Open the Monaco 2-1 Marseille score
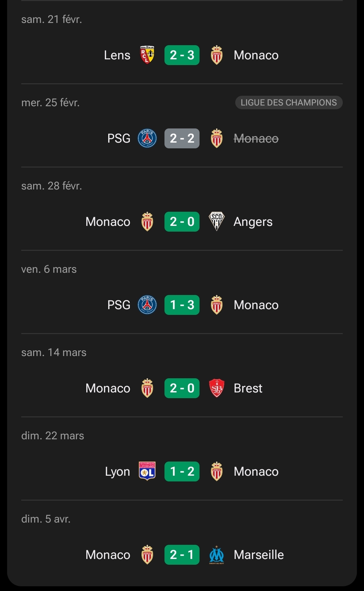This screenshot has width=364, height=591. pyautogui.click(x=182, y=555)
